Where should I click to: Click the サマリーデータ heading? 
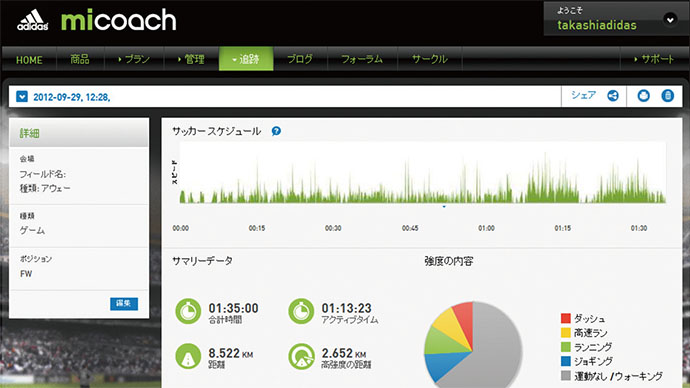(202, 261)
